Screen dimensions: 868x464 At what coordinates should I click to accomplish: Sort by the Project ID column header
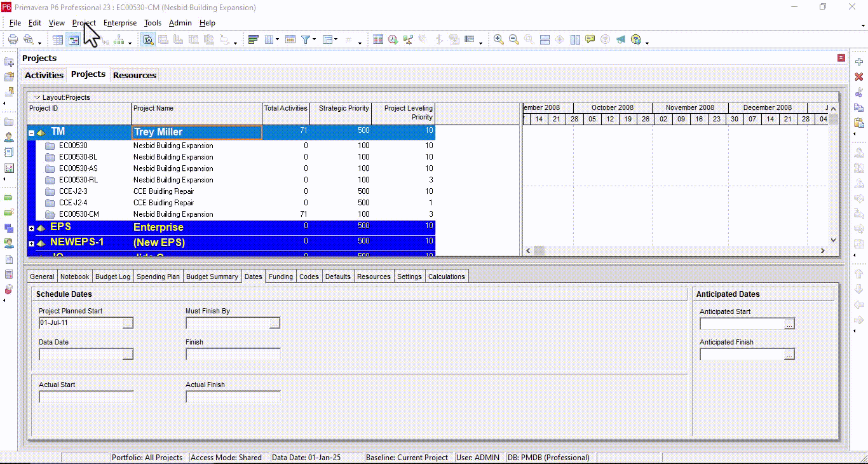(x=79, y=114)
